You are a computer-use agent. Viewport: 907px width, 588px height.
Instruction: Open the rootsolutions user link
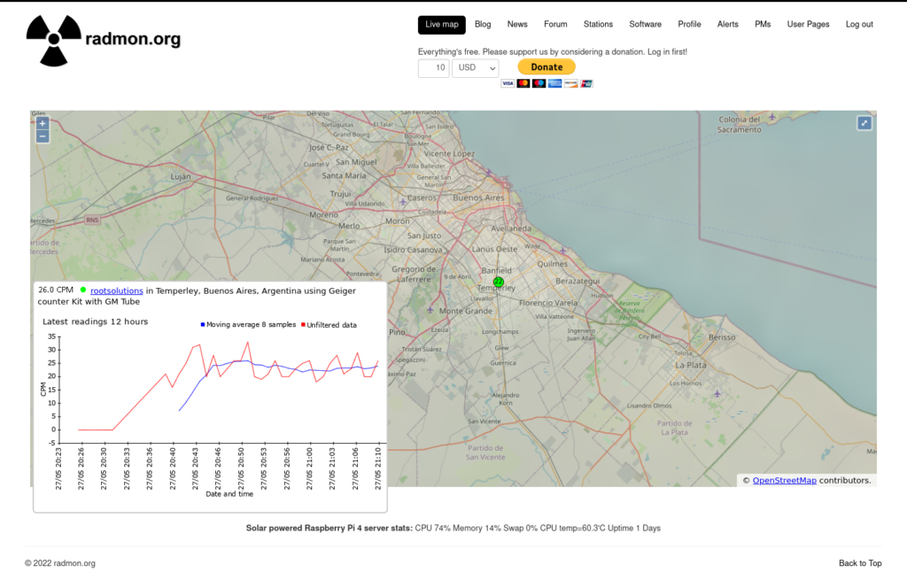(x=116, y=290)
